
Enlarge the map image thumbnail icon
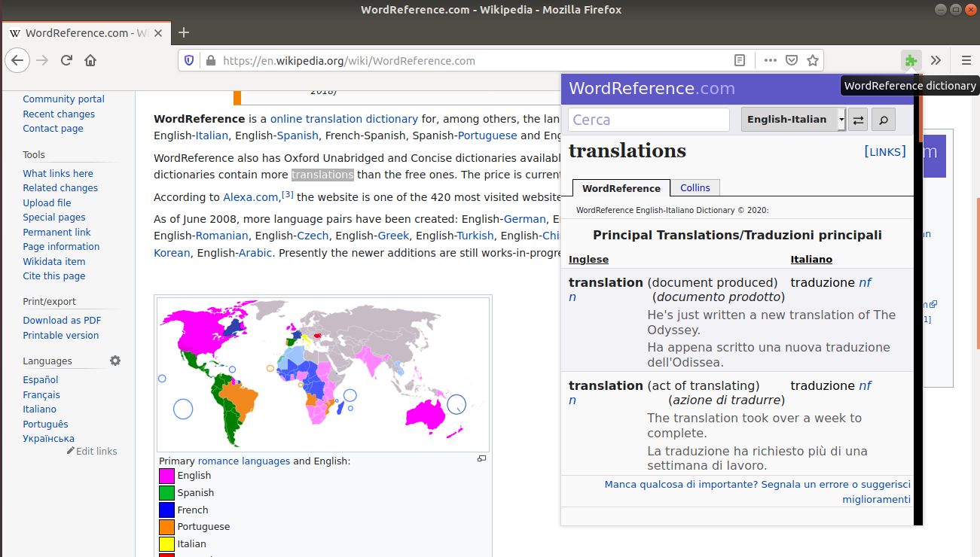click(x=482, y=458)
